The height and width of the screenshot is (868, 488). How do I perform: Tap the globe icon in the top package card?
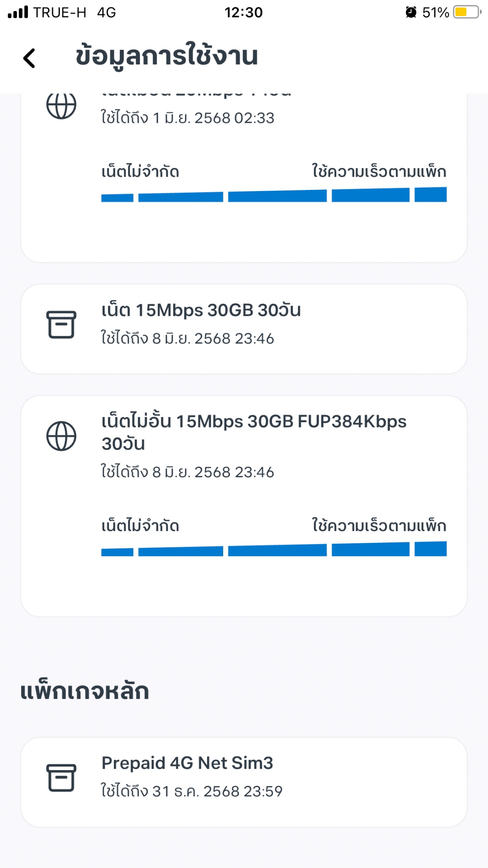pos(61,106)
